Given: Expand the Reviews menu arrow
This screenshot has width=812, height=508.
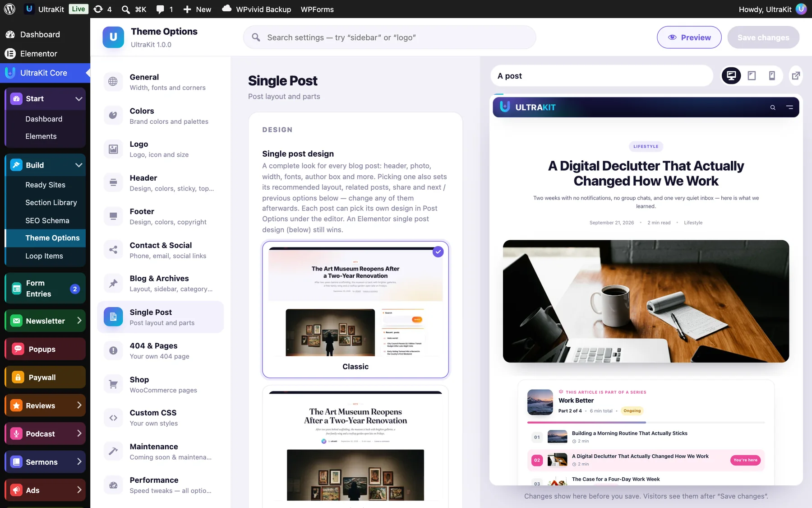Looking at the screenshot, I should tap(79, 405).
